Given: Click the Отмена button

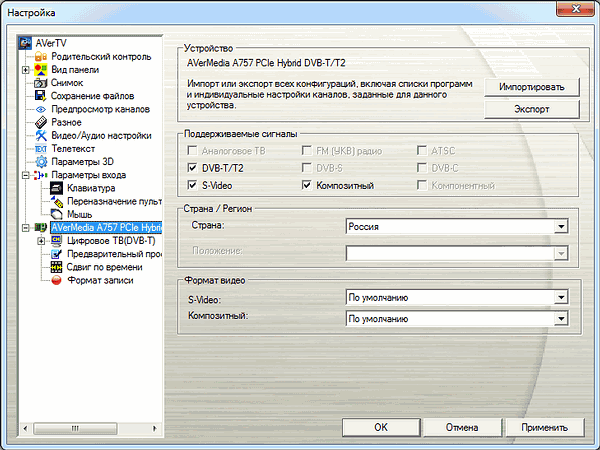Looking at the screenshot, I should [x=462, y=427].
